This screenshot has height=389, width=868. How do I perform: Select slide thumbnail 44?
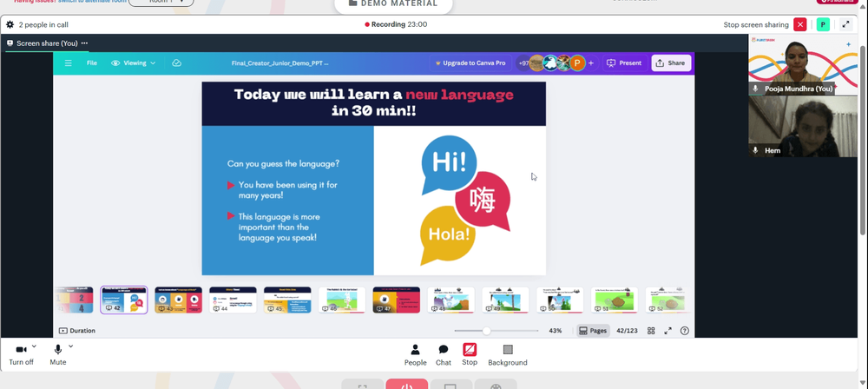click(233, 300)
